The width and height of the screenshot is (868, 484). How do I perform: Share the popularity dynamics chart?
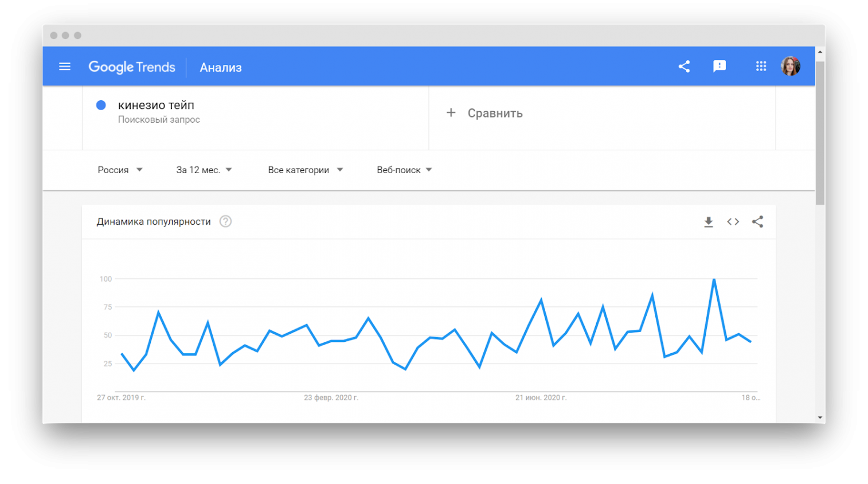(x=757, y=222)
